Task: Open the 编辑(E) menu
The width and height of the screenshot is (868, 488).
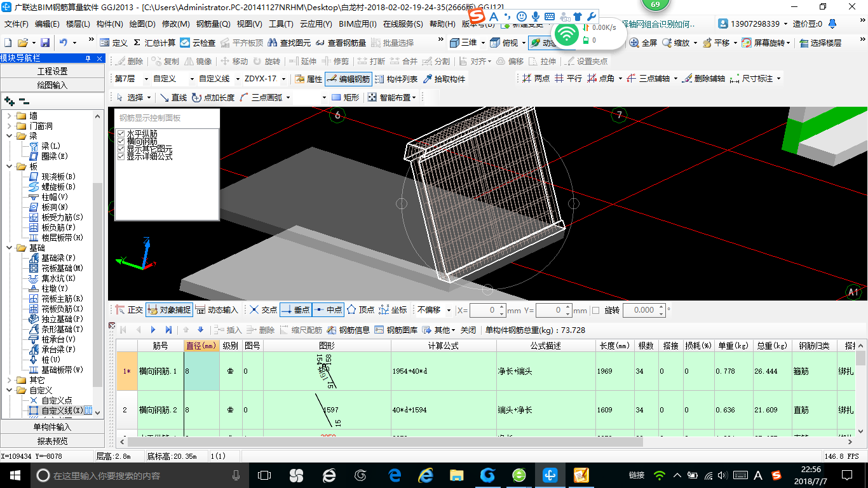Action: 47,24
